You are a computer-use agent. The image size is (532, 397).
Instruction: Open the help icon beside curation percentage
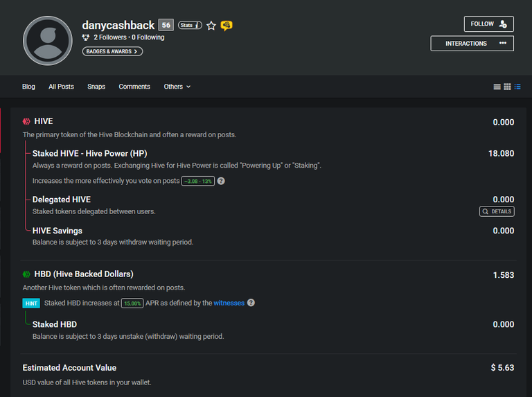click(221, 181)
